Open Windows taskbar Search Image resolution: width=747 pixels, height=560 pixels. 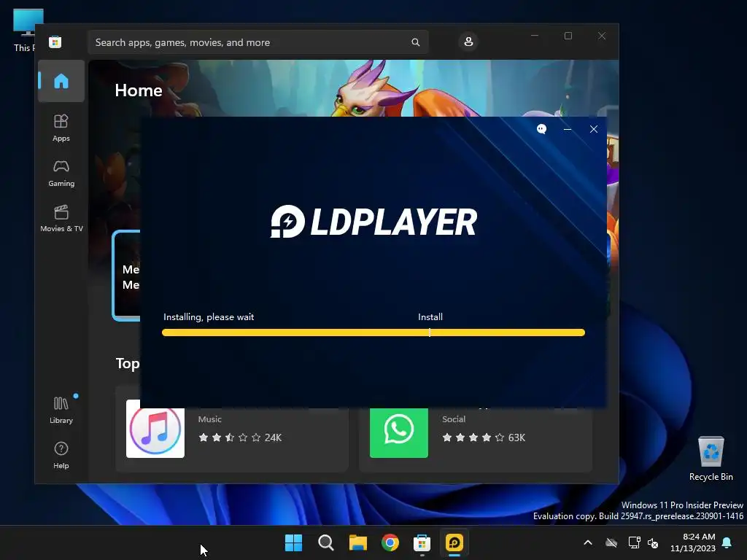[326, 542]
